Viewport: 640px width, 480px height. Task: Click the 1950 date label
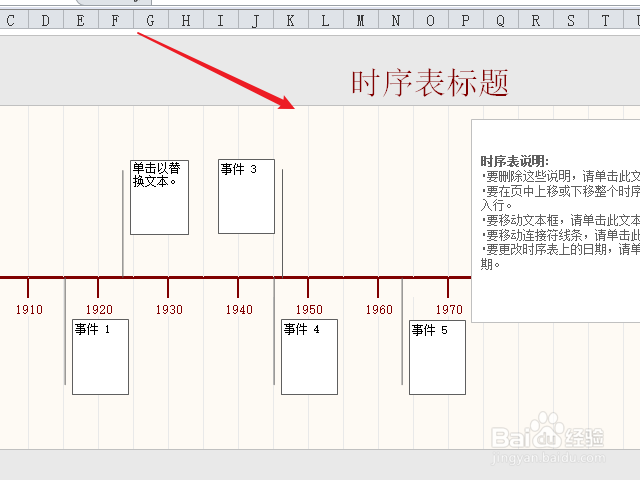309,310
